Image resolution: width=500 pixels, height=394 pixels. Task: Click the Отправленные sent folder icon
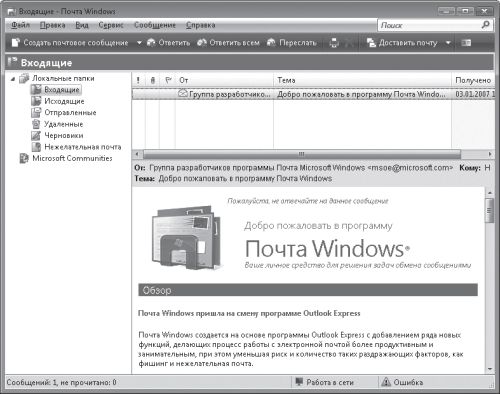[36, 113]
